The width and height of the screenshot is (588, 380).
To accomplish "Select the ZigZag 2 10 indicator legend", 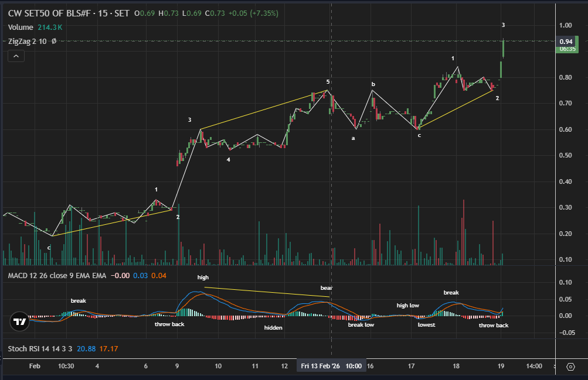I will 28,41.
